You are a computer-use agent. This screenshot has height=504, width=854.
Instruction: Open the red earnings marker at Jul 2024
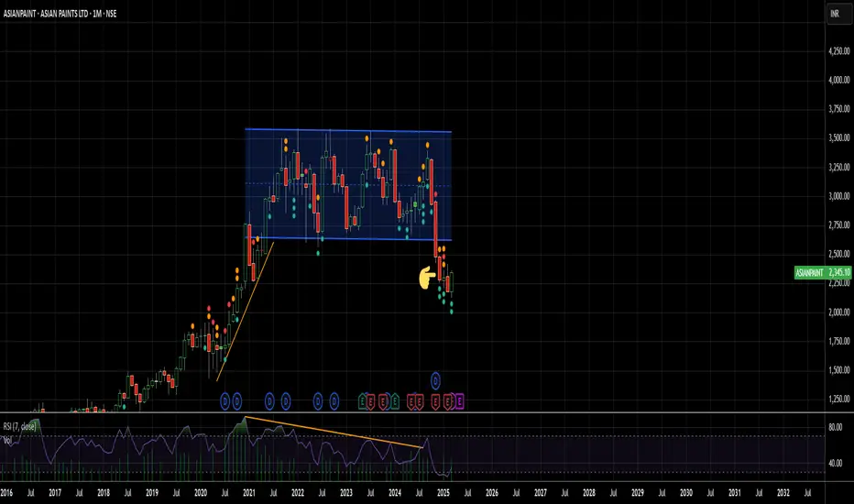click(420, 401)
